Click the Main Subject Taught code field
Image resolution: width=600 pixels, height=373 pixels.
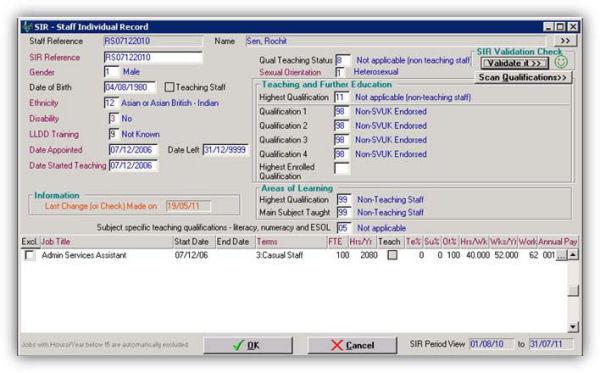(x=344, y=212)
